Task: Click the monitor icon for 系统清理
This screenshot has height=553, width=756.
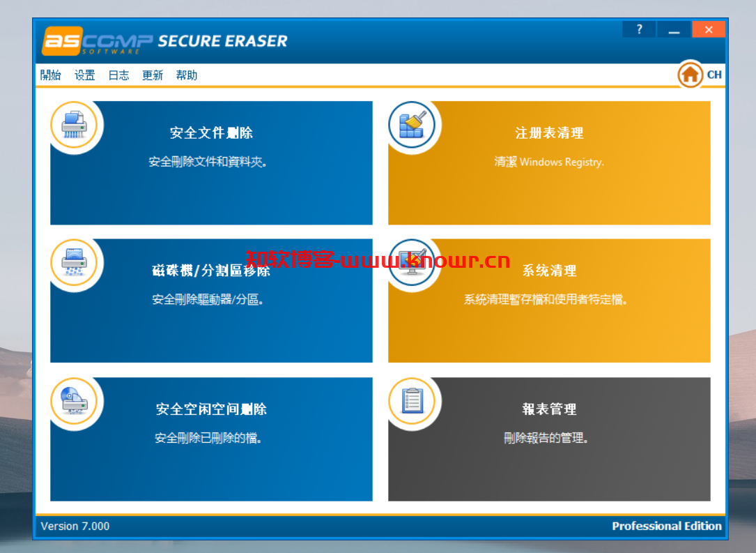Action: [x=412, y=262]
